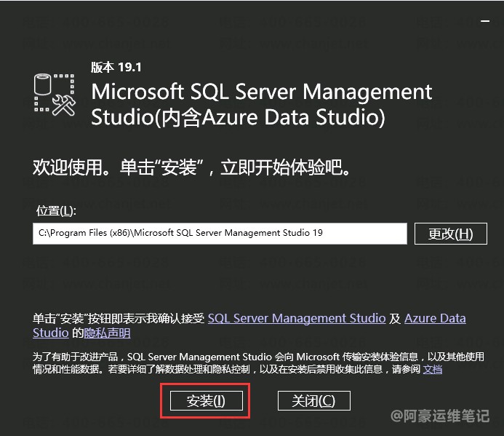Open the SQL Server Management Studio privacy link

coord(297,318)
